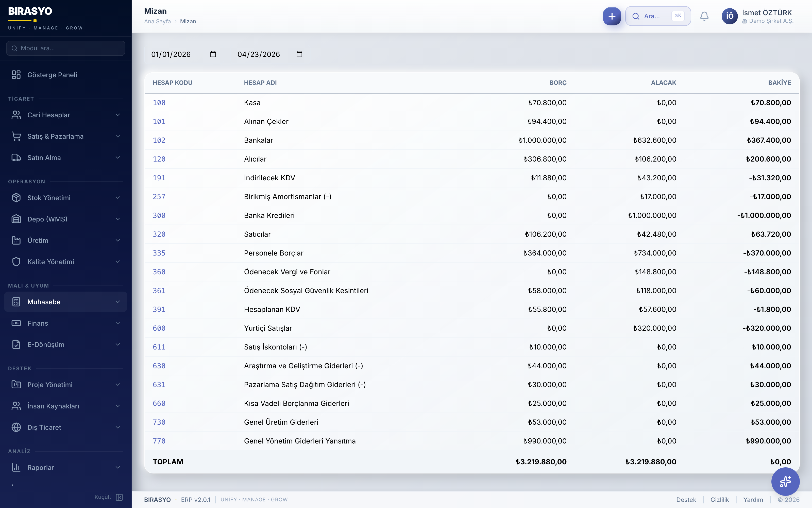Click the Gizlilik footer link
The image size is (812, 508).
pyautogui.click(x=720, y=500)
